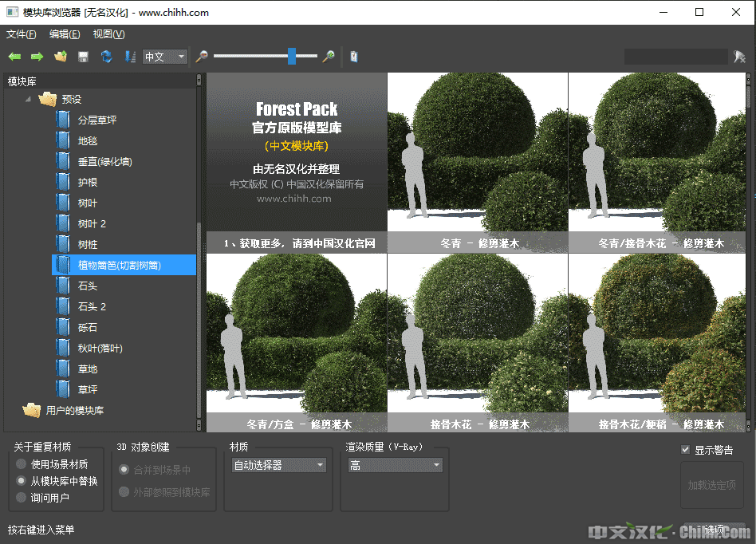The image size is (756, 544).
Task: Select the 询问用户 radio option
Action: [x=22, y=498]
